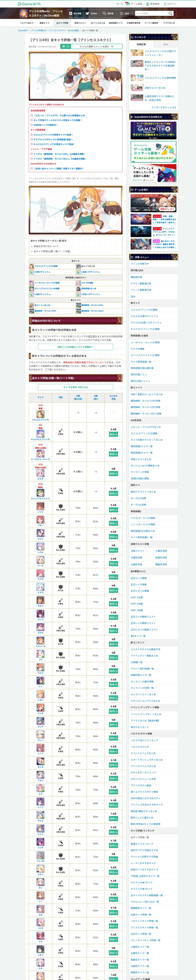Screen dimensions: 196x980
Task: Click キャラを条件で絞り込む button
Action: pyautogui.click(x=75, y=387)
